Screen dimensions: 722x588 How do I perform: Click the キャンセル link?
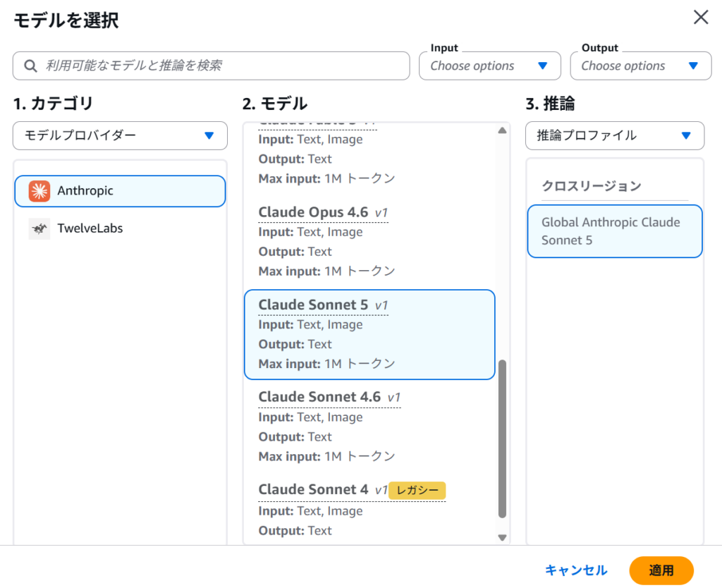[576, 570]
